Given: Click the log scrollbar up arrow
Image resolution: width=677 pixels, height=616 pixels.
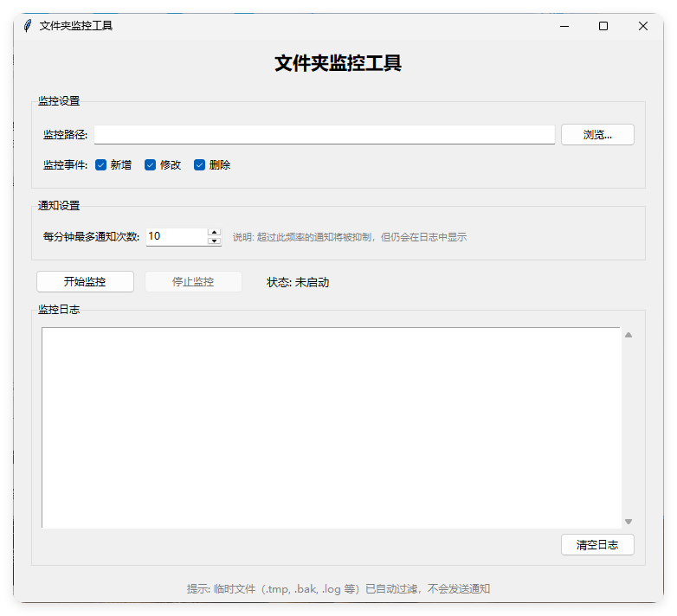Looking at the screenshot, I should tap(629, 335).
